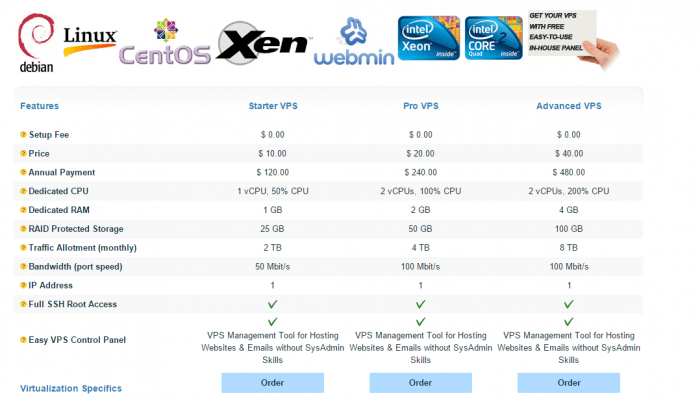Click the Dedicated RAM label
This screenshot has width=700, height=402.
[59, 209]
